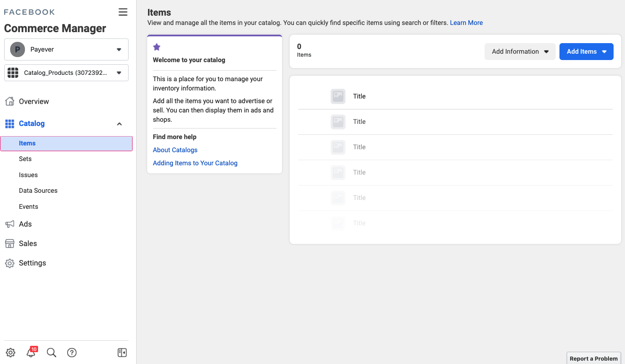This screenshot has height=364, width=625.
Task: Follow the Learn More link
Action: point(466,23)
